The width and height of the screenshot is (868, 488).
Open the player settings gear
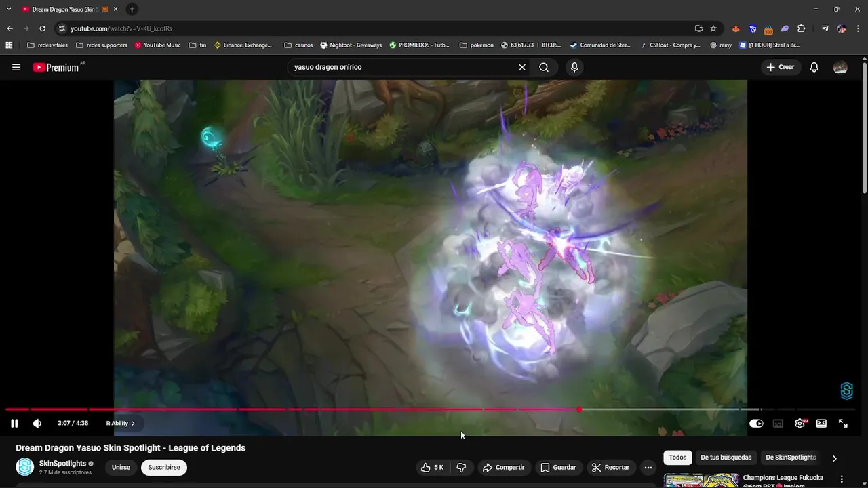tap(800, 423)
